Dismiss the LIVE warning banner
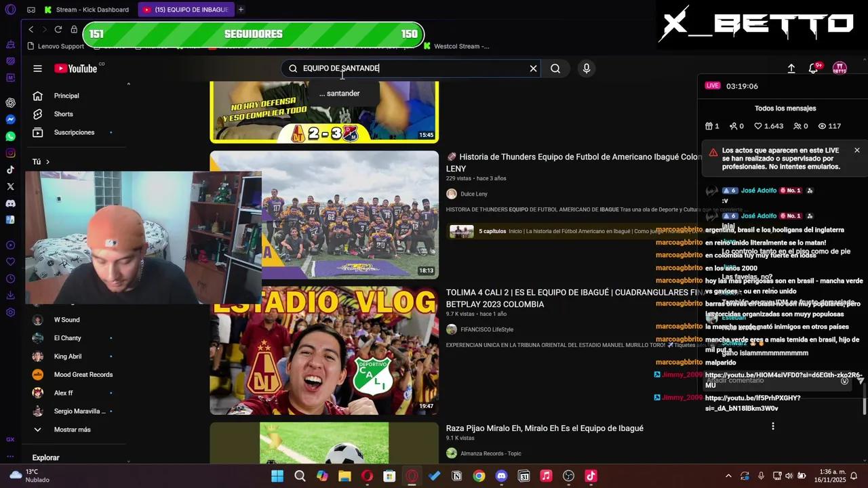 (856, 150)
